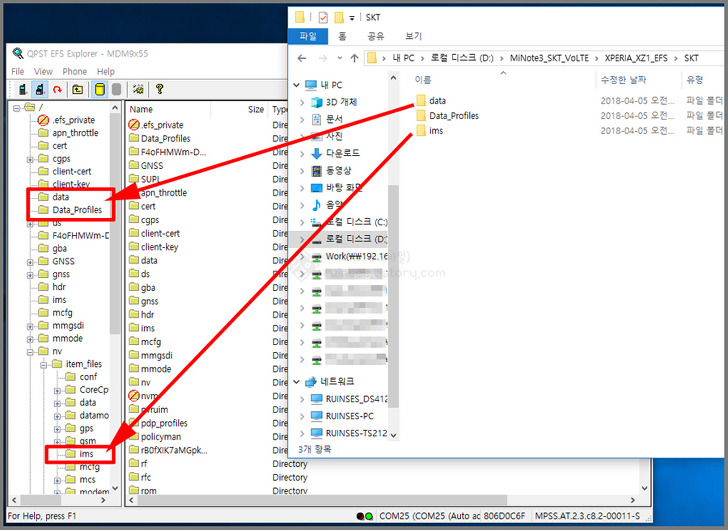Click the yellow cylinder toolbar icon
The image size is (728, 530).
pos(98,90)
